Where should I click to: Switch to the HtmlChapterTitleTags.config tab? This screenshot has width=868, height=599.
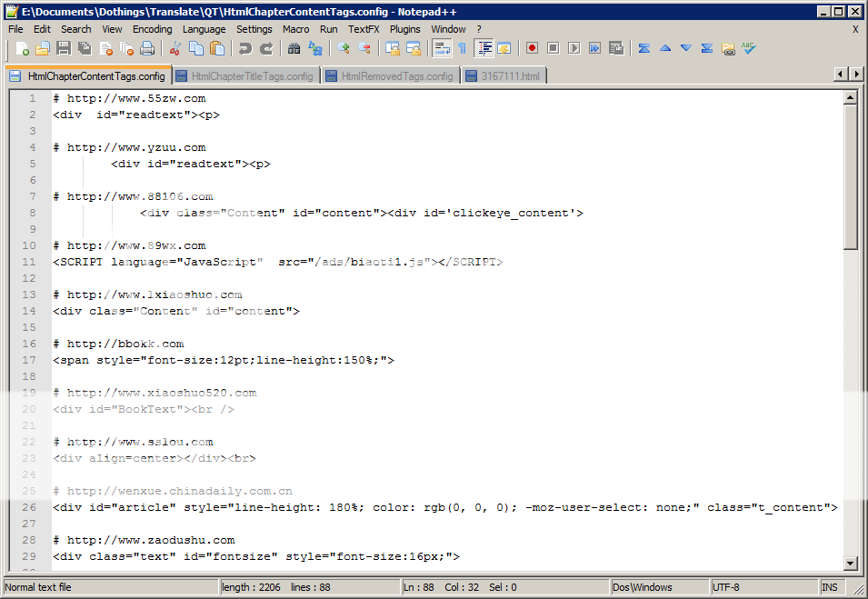click(x=244, y=76)
